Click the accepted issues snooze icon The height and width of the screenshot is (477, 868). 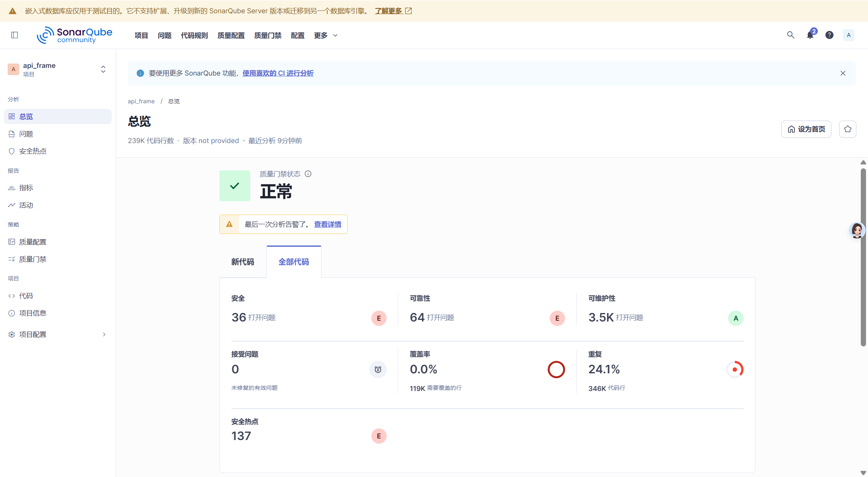pos(378,369)
